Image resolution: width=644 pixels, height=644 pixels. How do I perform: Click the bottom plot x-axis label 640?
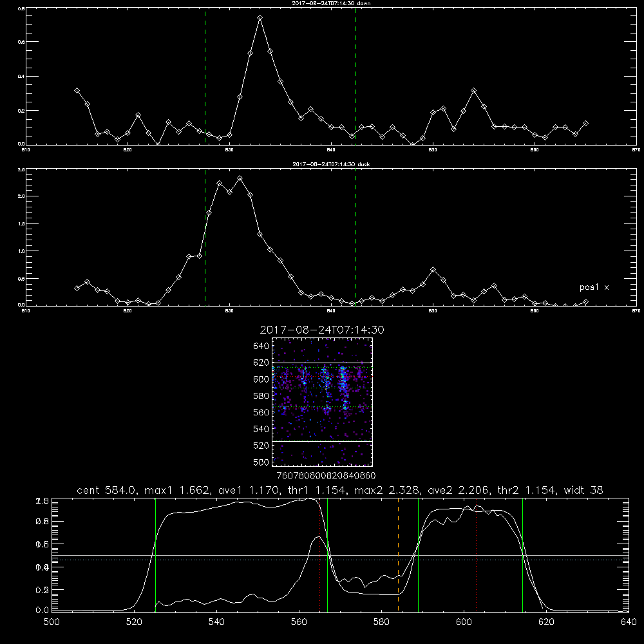(629, 622)
